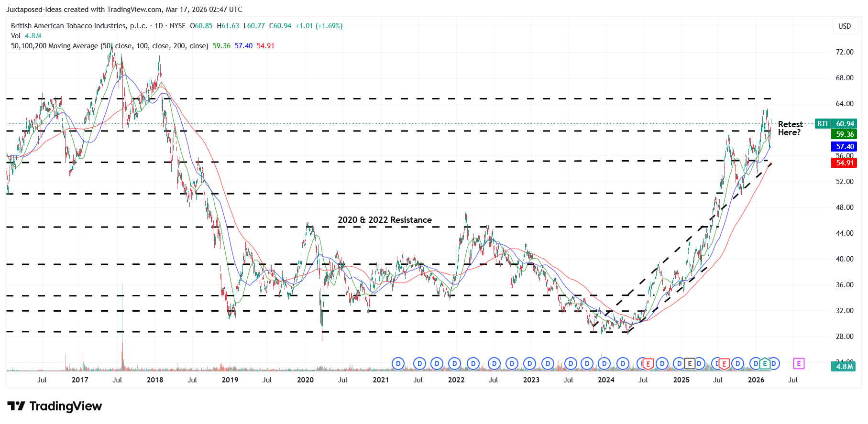
Task: Click the 48.00 price axis label
Action: pos(845,207)
